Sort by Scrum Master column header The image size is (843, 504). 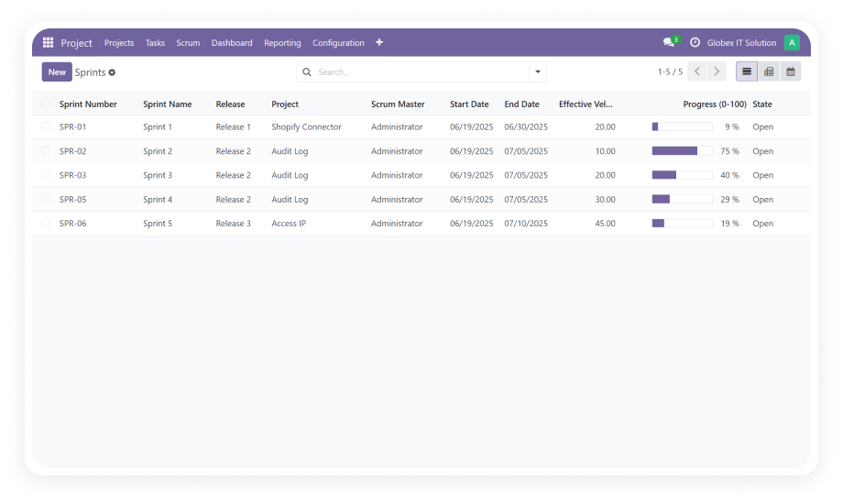tap(398, 104)
